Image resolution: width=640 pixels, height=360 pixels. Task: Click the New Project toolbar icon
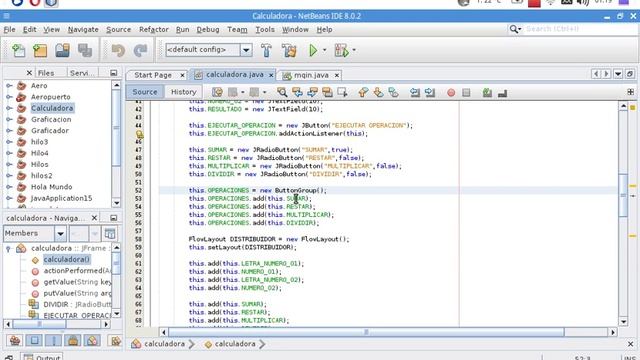(x=40, y=50)
